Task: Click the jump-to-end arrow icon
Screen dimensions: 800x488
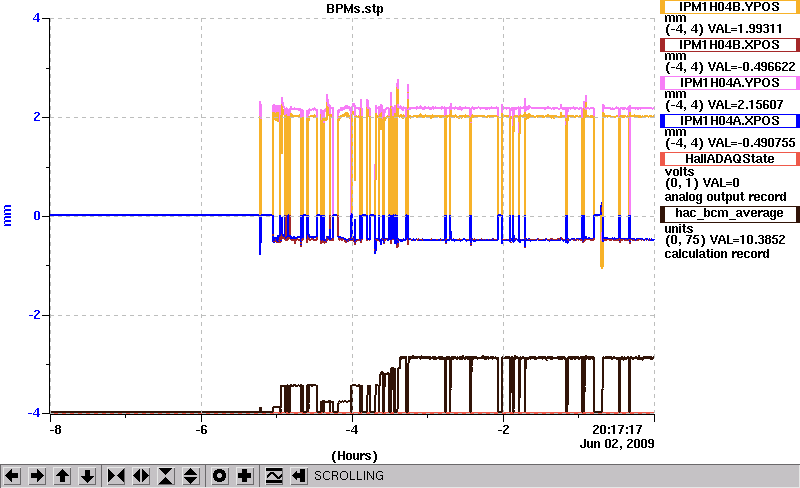Action: (x=298, y=476)
